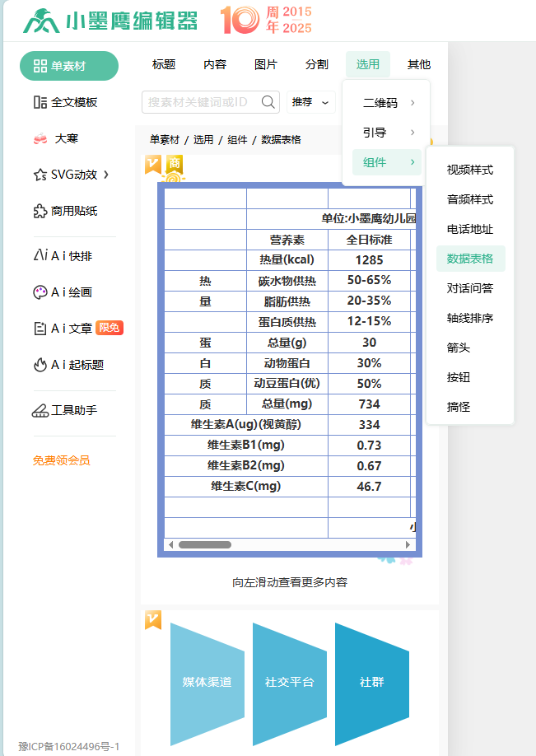Click the 限免 badge next to Ai文章
This screenshot has width=536, height=756.
coord(110,328)
